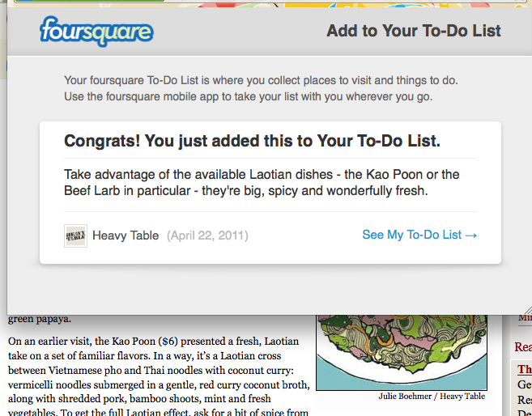The height and width of the screenshot is (416, 532).
Task: Click the Congrats confirmation heading
Action: [x=252, y=141]
